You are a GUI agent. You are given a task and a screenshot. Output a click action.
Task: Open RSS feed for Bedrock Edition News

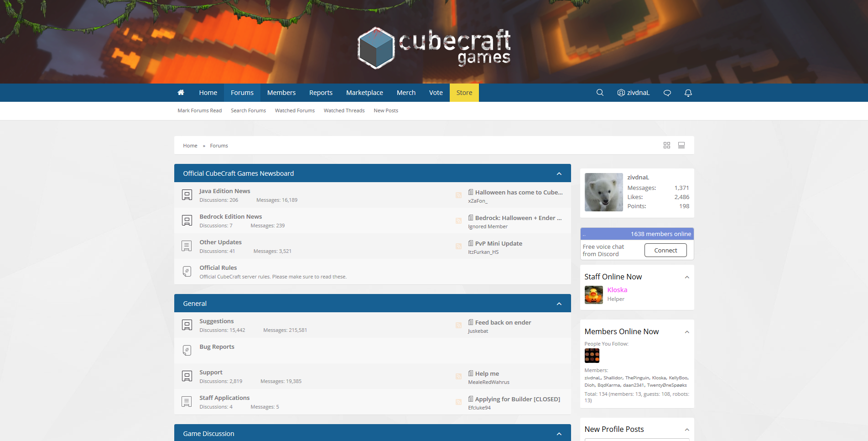tap(458, 221)
